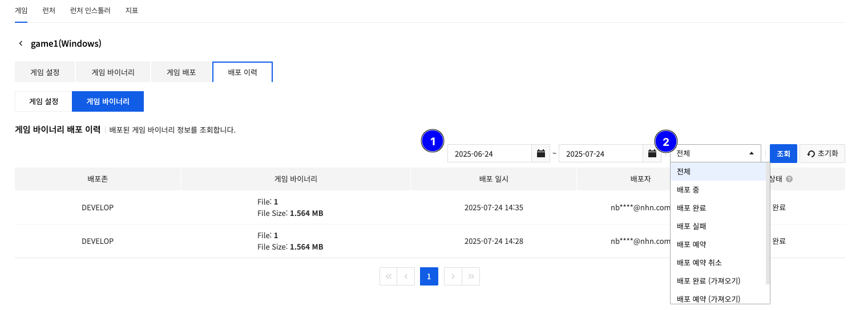Select 배포 예약 취소 option

699,263
